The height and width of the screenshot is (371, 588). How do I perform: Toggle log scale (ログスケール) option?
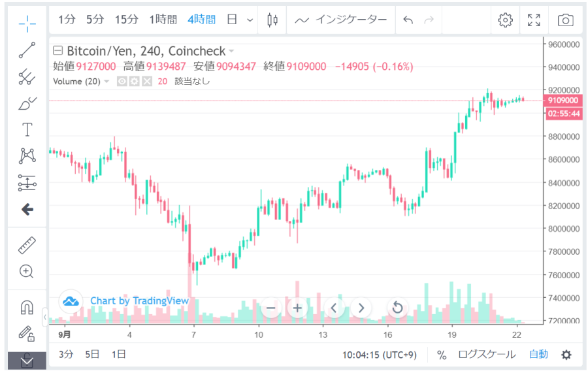click(486, 355)
